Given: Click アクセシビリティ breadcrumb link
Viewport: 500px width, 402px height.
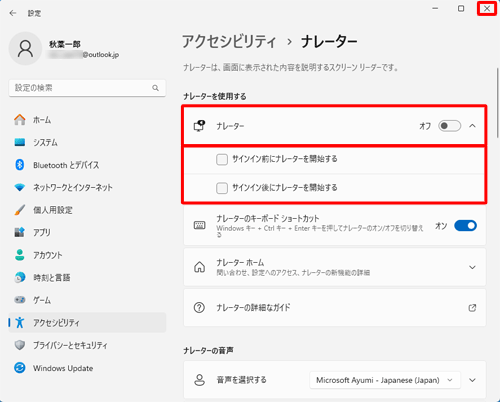Looking at the screenshot, I should (x=229, y=42).
